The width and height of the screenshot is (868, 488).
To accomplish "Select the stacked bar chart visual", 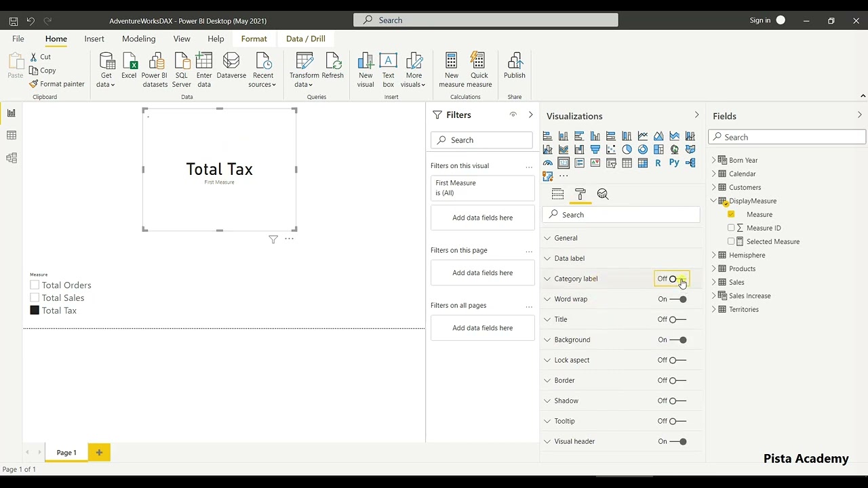I will [547, 136].
